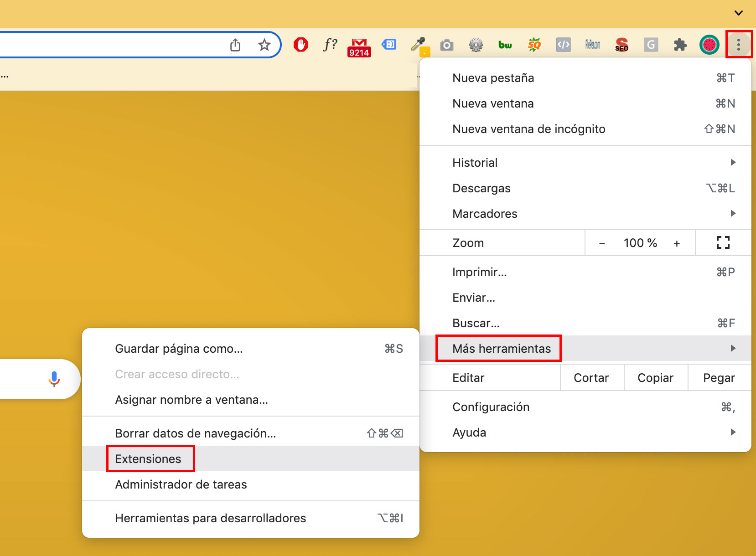This screenshot has height=556, width=756.
Task: Increase zoom with the plus button
Action: (x=677, y=243)
